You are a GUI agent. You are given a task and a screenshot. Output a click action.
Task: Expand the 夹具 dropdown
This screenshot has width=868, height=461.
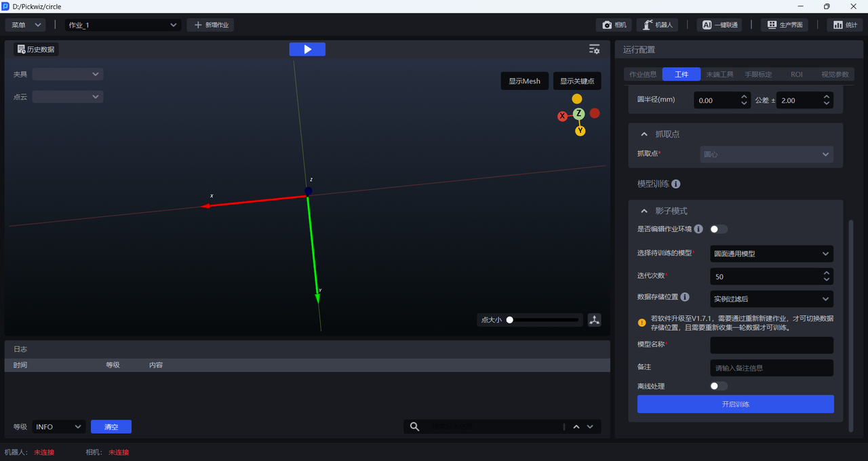pyautogui.click(x=68, y=74)
